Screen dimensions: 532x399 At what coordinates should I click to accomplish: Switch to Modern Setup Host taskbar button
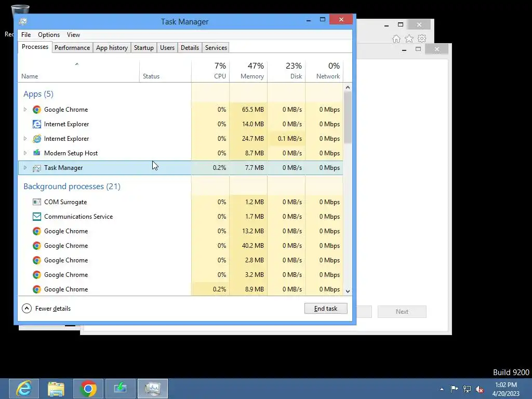pos(121,389)
